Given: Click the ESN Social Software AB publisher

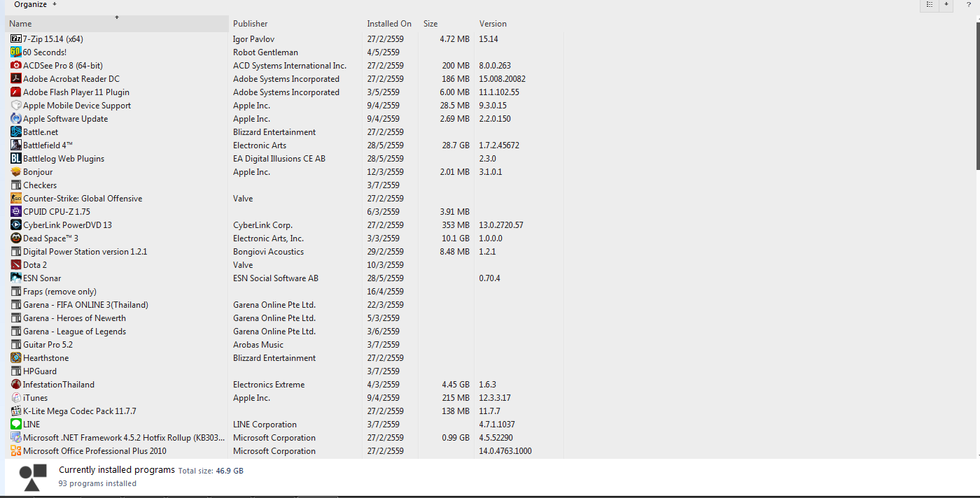Looking at the screenshot, I should (276, 278).
